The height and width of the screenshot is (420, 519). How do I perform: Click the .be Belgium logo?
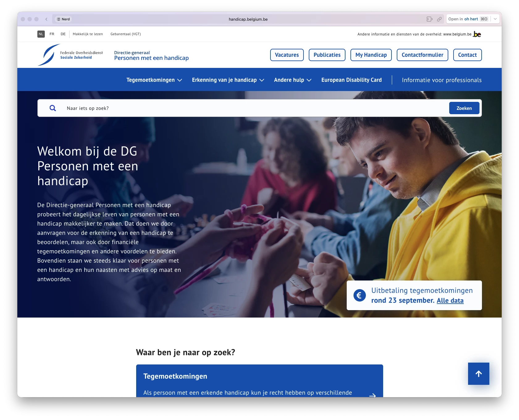(477, 34)
